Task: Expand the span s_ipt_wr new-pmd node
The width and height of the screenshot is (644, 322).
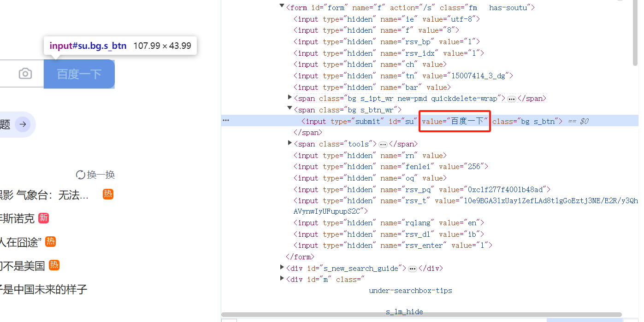Action: [x=290, y=98]
